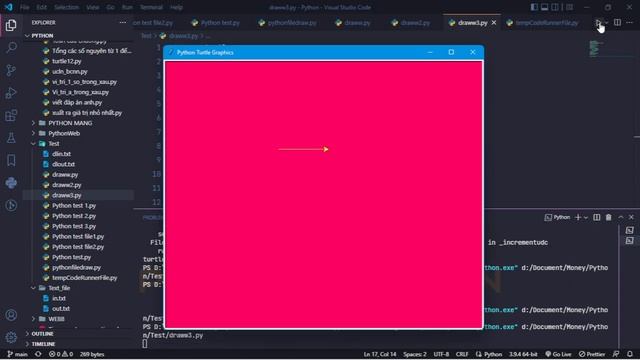Open out.txt in Test_file folder
The image size is (640, 360).
click(78, 309)
